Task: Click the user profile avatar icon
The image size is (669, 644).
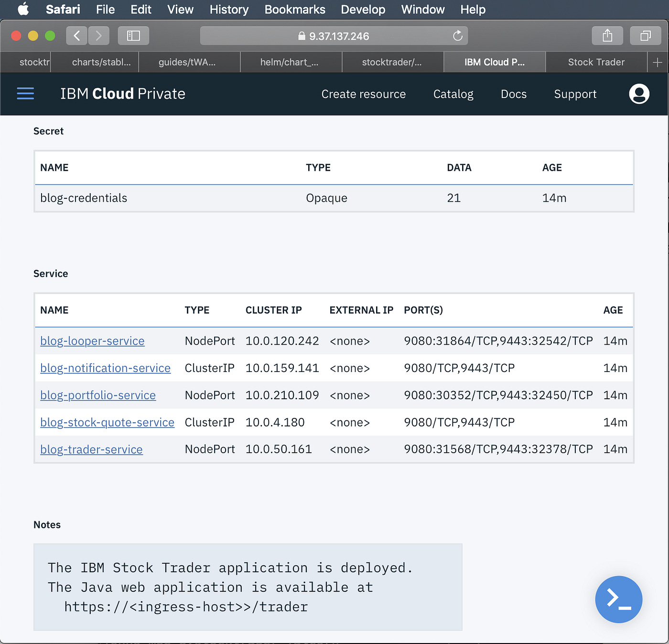Action: pyautogui.click(x=639, y=94)
